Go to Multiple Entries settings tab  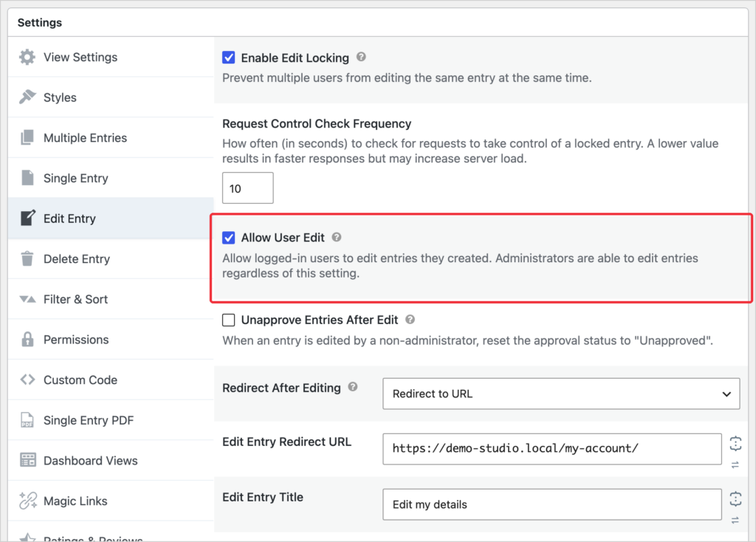111,137
